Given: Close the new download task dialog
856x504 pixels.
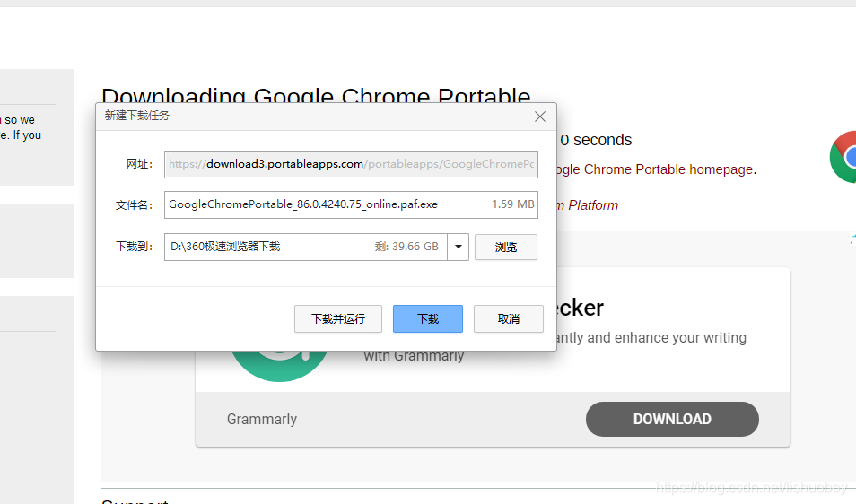Looking at the screenshot, I should 540,117.
